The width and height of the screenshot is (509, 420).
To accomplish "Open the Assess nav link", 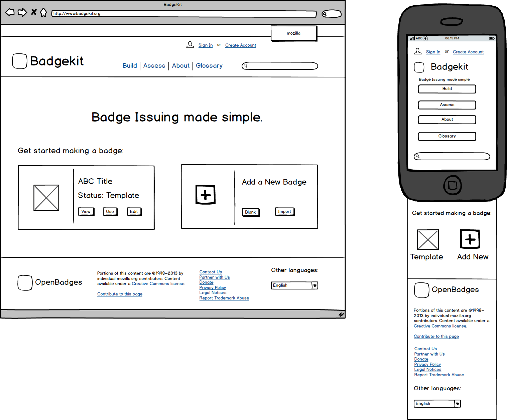I will pyautogui.click(x=154, y=66).
